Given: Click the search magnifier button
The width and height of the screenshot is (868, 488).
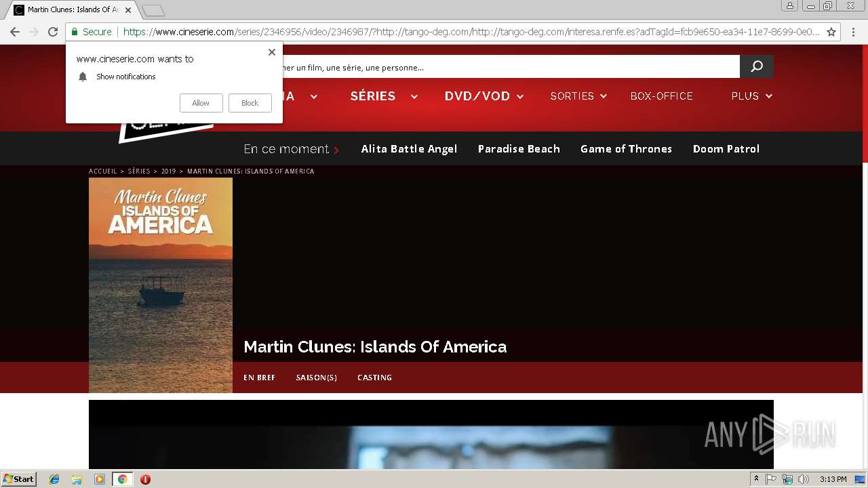Looking at the screenshot, I should (x=757, y=66).
